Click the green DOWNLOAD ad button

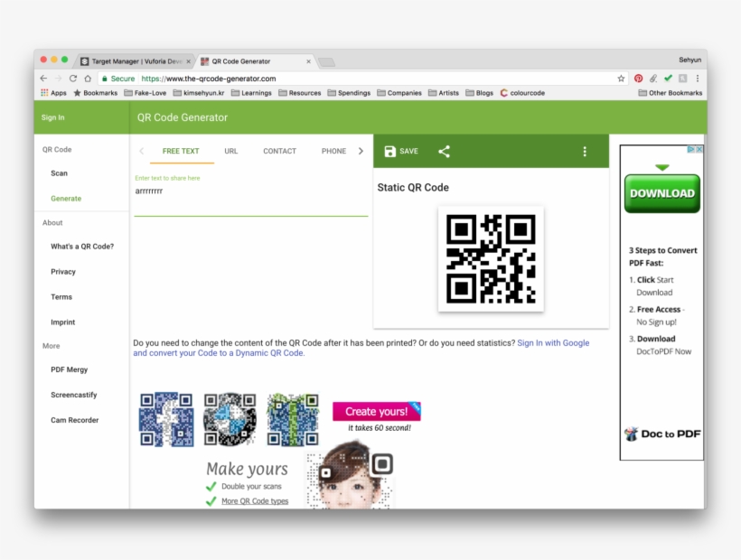tap(662, 193)
